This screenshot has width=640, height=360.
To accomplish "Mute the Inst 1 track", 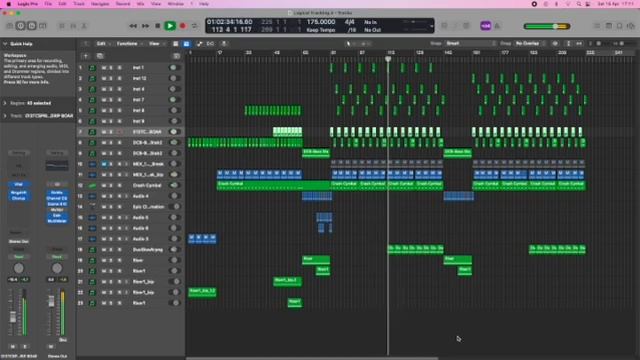I will [104, 68].
